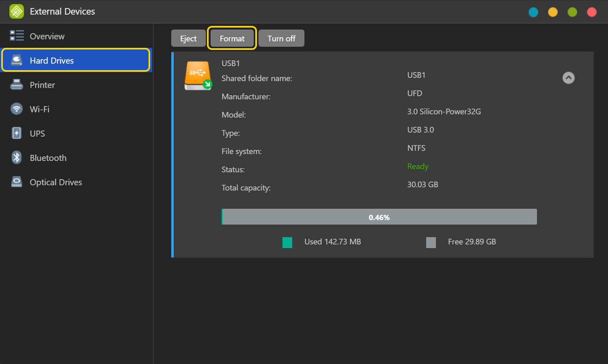Image resolution: width=608 pixels, height=364 pixels.
Task: Switch to the Printer section
Action: point(42,85)
